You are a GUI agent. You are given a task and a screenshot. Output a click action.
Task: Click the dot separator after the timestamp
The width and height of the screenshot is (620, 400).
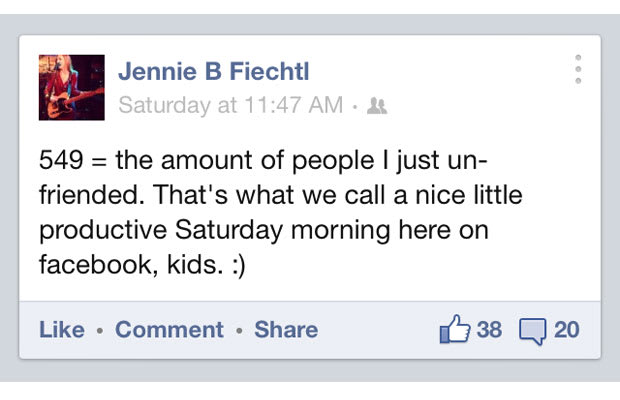coord(355,106)
